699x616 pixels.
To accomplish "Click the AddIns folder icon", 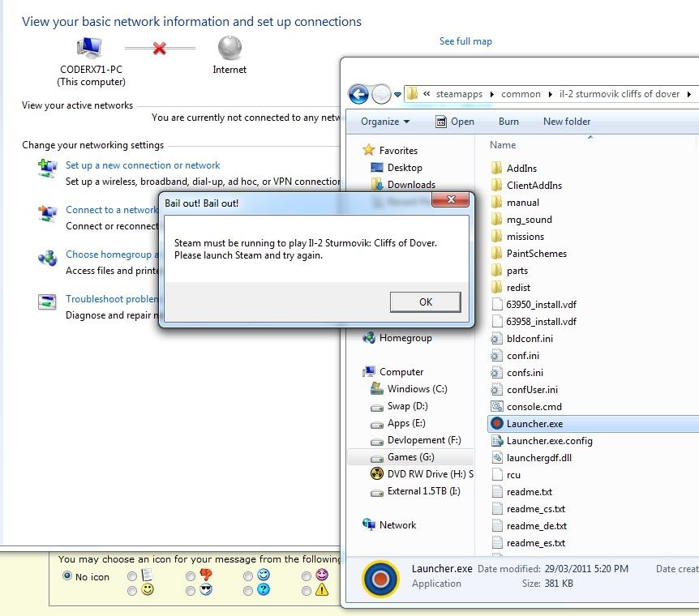I will coord(496,168).
